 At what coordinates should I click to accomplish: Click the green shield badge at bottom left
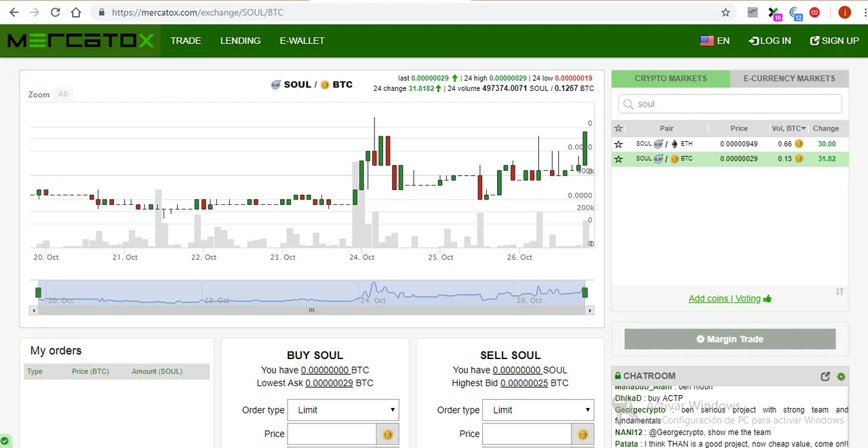(x=5, y=441)
